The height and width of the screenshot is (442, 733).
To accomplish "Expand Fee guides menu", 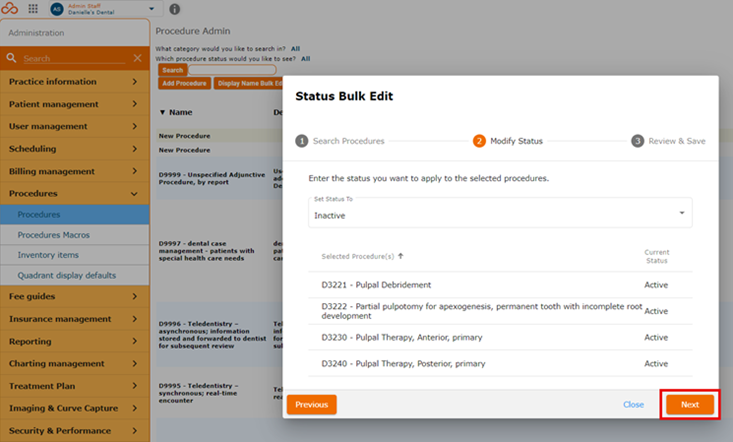I will (75, 297).
